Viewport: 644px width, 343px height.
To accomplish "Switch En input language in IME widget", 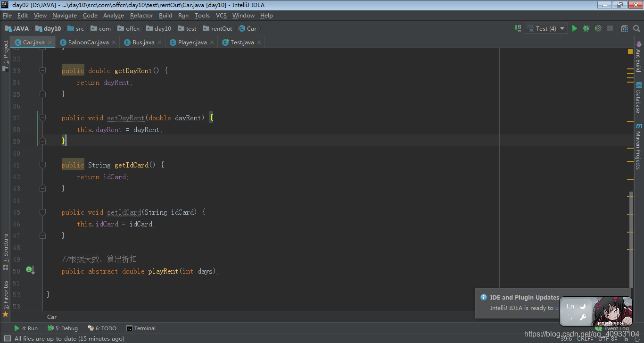I will 570,306.
